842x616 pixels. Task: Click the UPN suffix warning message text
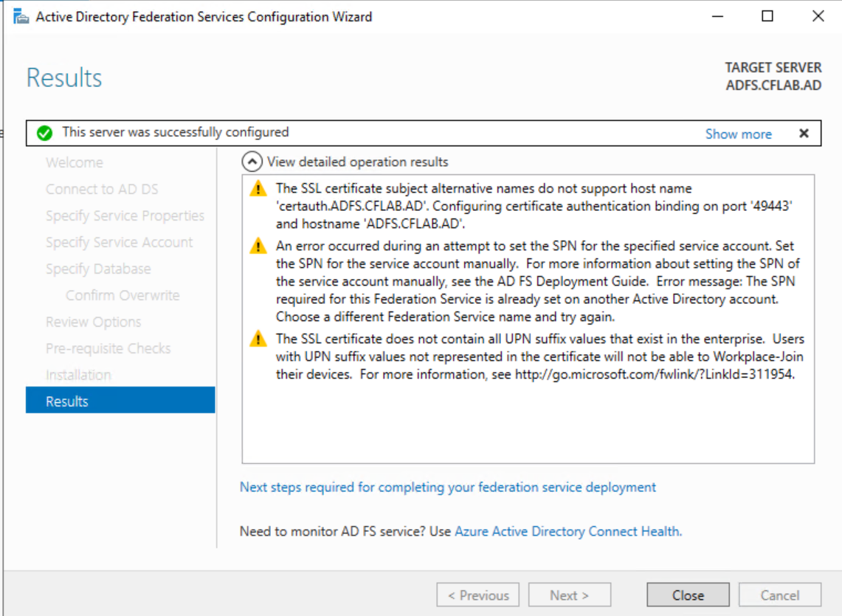coord(539,356)
